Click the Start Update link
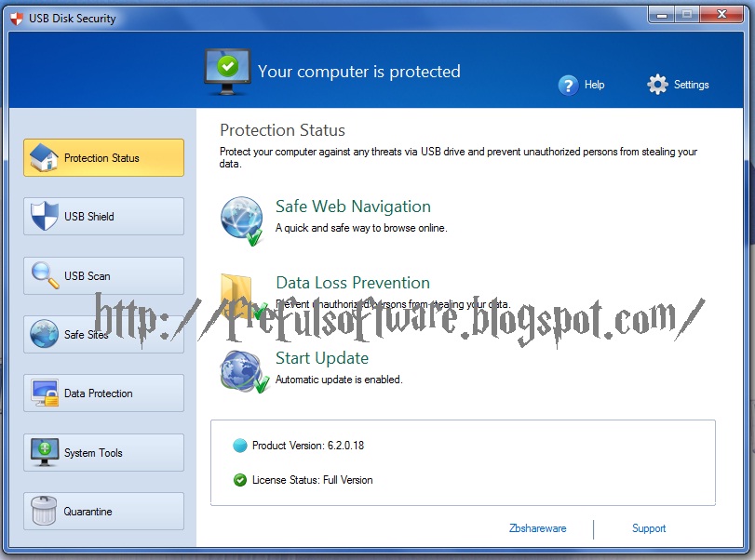This screenshot has height=560, width=755. (322, 358)
